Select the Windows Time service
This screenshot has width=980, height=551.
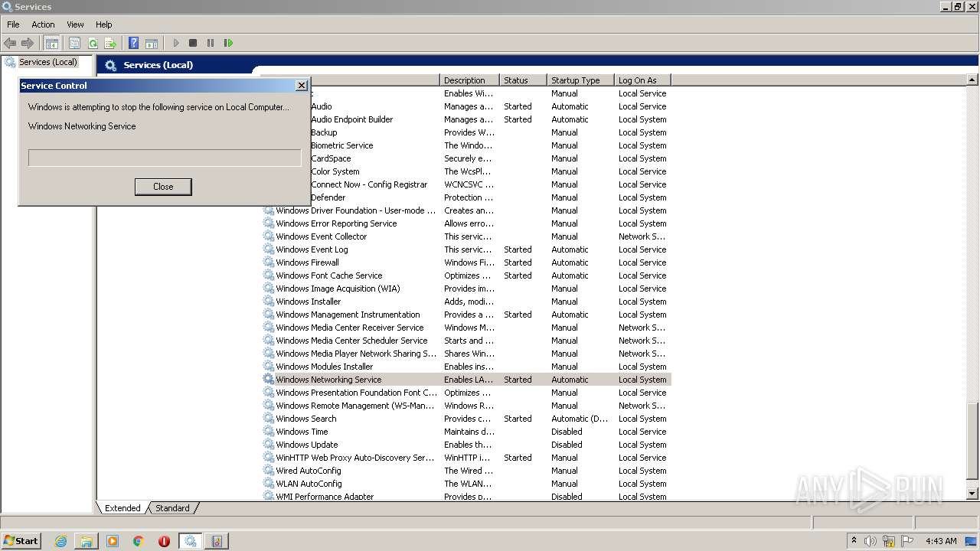(x=302, y=432)
